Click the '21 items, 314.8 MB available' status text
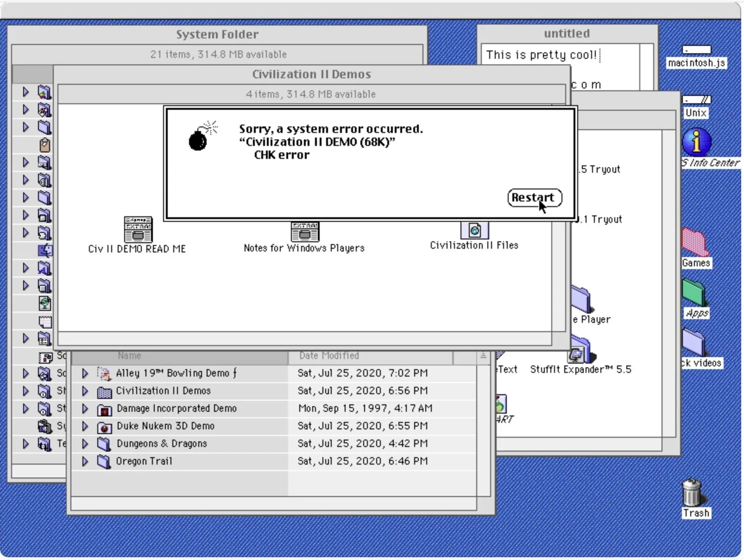The width and height of the screenshot is (744, 560). click(x=219, y=55)
